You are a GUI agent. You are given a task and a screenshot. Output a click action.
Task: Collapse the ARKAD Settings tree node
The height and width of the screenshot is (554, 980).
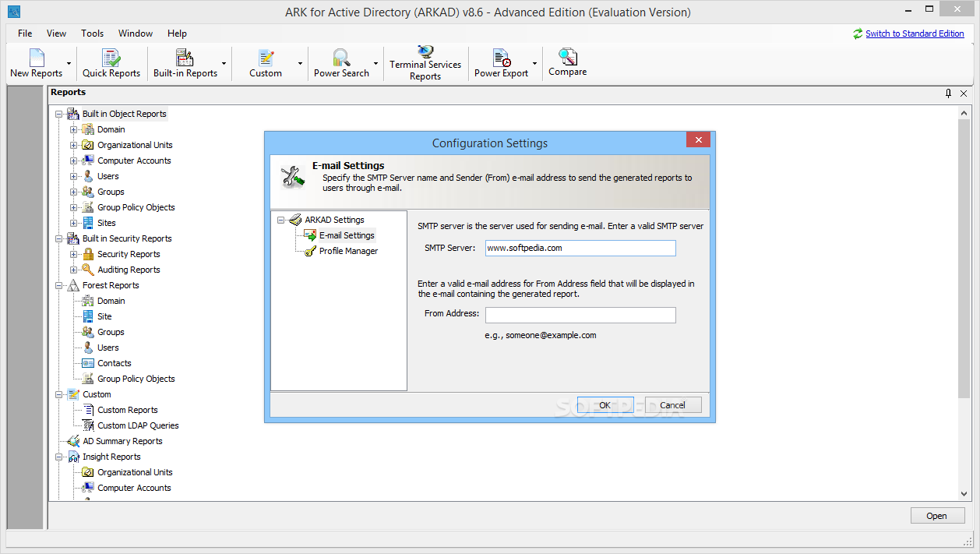pos(280,220)
